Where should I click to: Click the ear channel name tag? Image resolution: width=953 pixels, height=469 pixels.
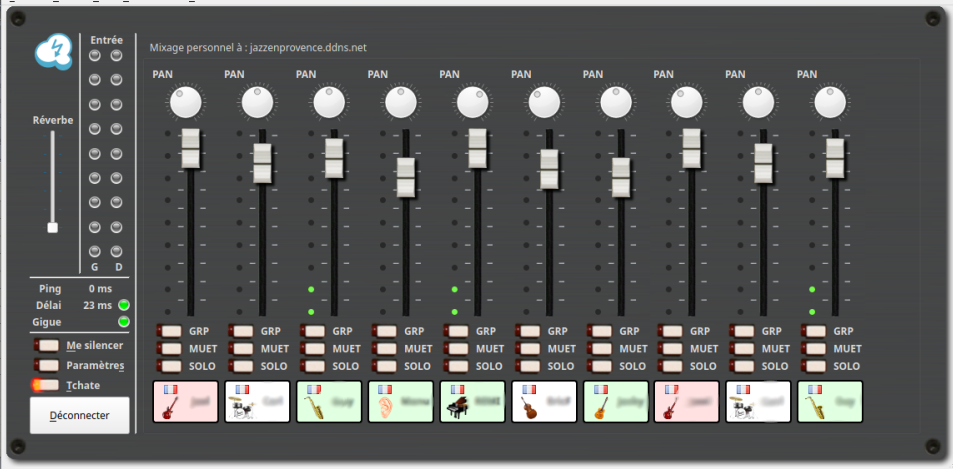point(401,402)
